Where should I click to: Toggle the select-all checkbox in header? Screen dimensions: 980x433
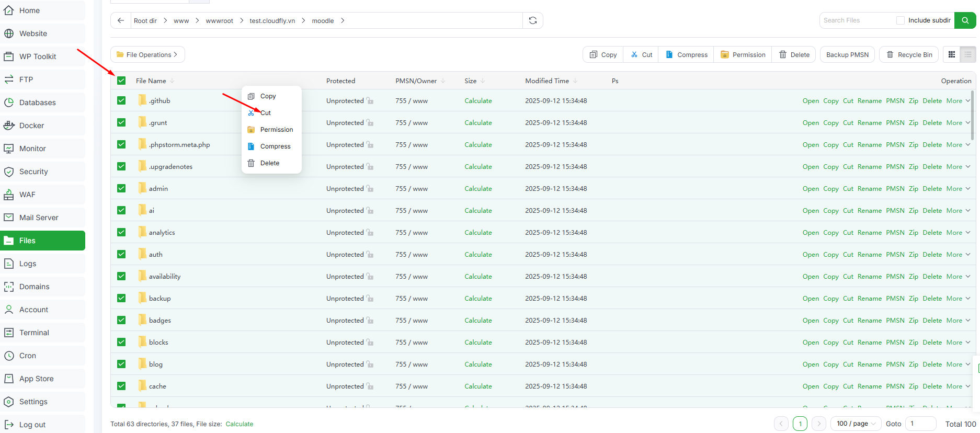pos(121,81)
